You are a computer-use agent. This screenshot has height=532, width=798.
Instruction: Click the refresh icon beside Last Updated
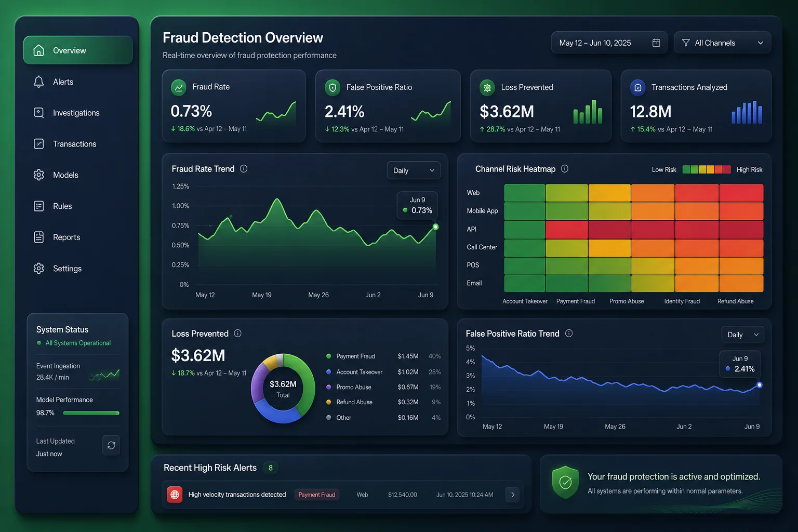point(111,445)
